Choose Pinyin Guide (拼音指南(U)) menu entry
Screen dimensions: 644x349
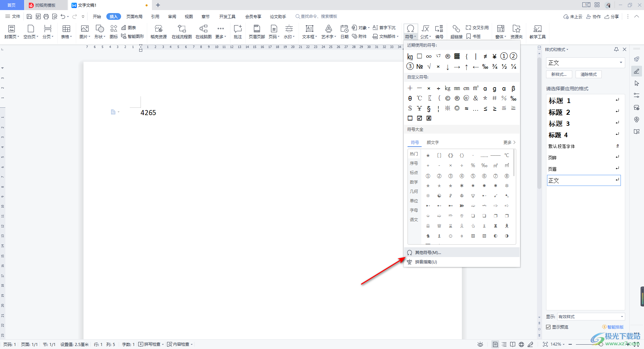[462, 262]
